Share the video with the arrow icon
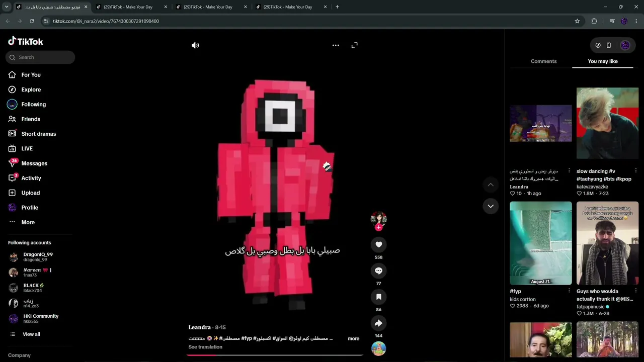 click(x=379, y=323)
